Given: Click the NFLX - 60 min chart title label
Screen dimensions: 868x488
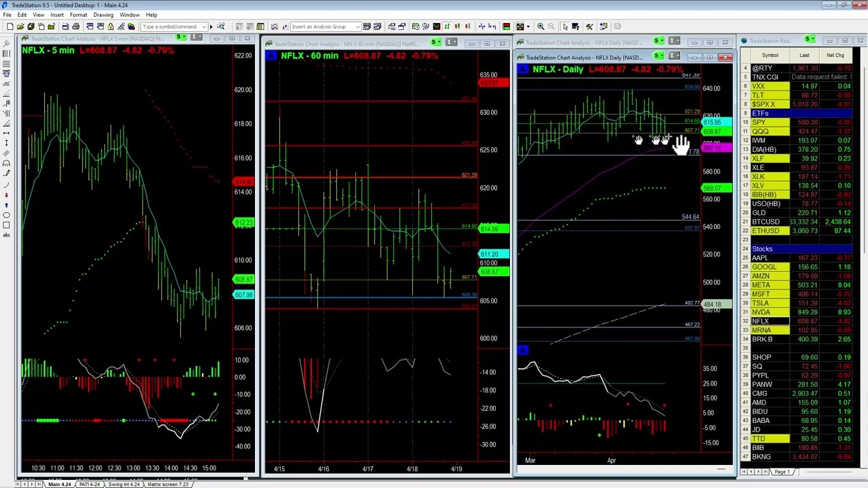Looking at the screenshot, I should [x=309, y=56].
